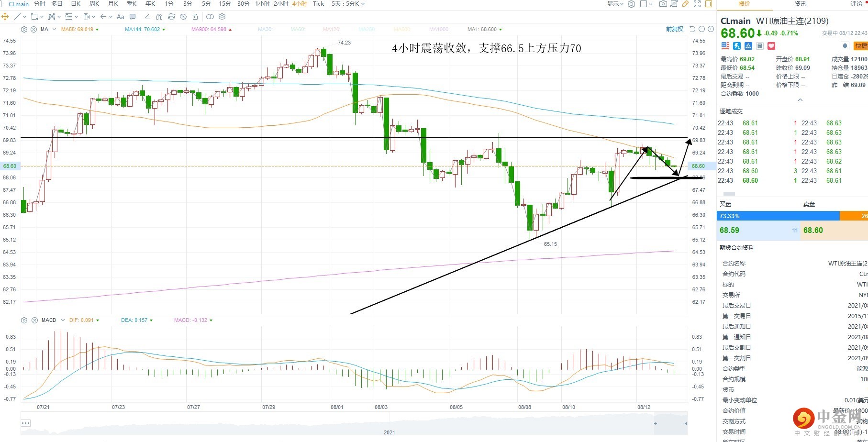The height and width of the screenshot is (442, 868).
Task: Select the magnet snap tool
Action: [159, 17]
